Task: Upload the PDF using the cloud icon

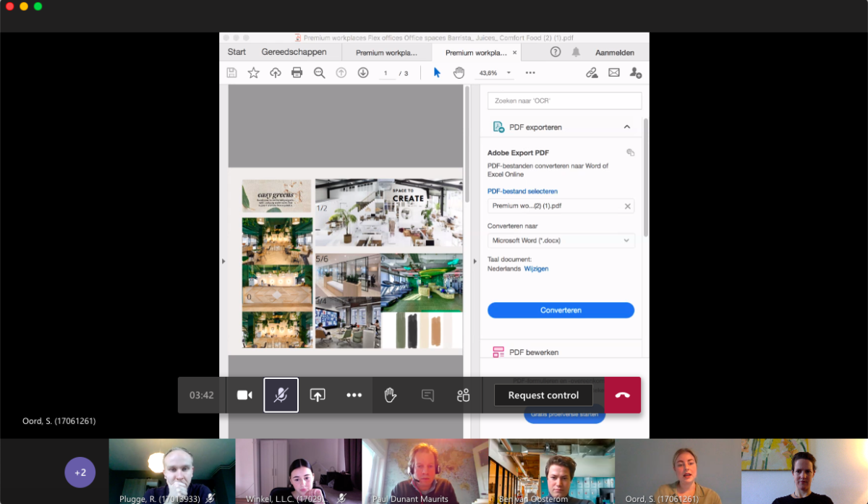Action: coord(275,72)
